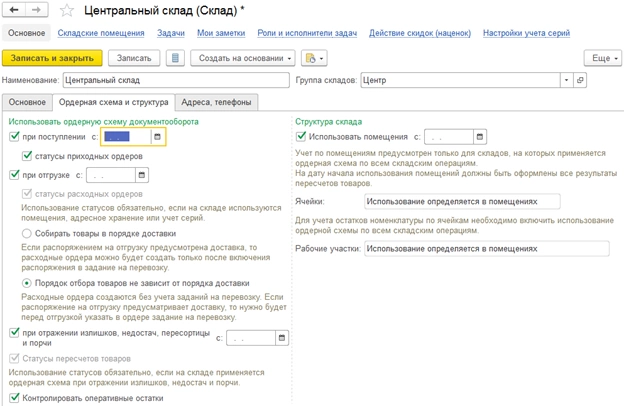
Task: Switch to inner 'Основное' tab
Action: (27, 102)
